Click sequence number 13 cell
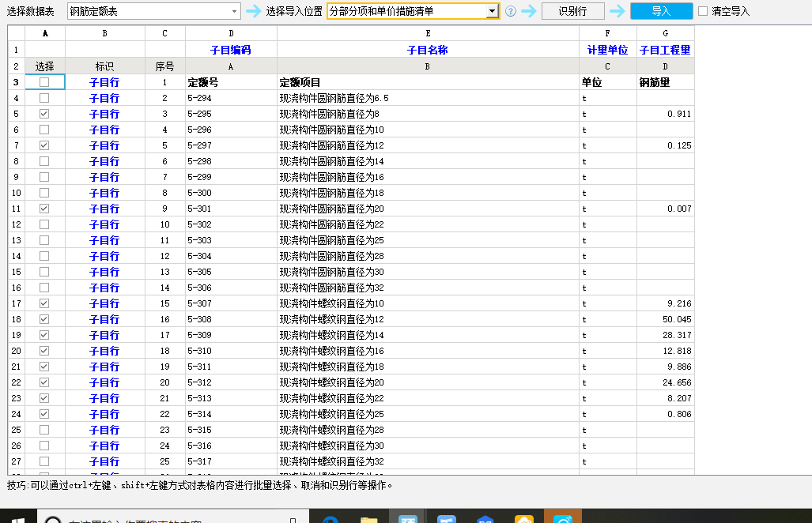The image size is (812, 523). point(164,272)
